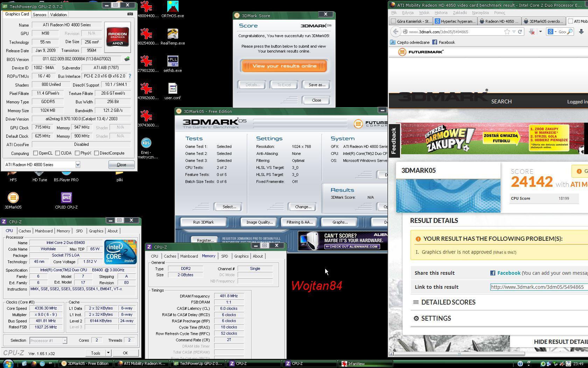Click the Run 3DMark button
This screenshot has height=368, width=588.
(203, 222)
